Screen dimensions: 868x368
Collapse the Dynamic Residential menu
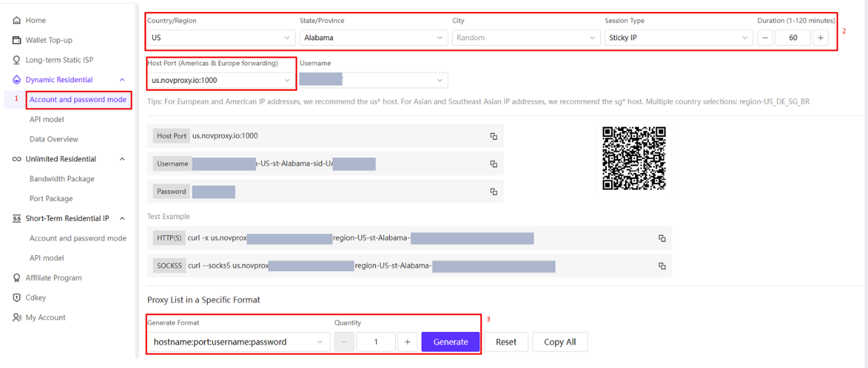click(x=122, y=79)
